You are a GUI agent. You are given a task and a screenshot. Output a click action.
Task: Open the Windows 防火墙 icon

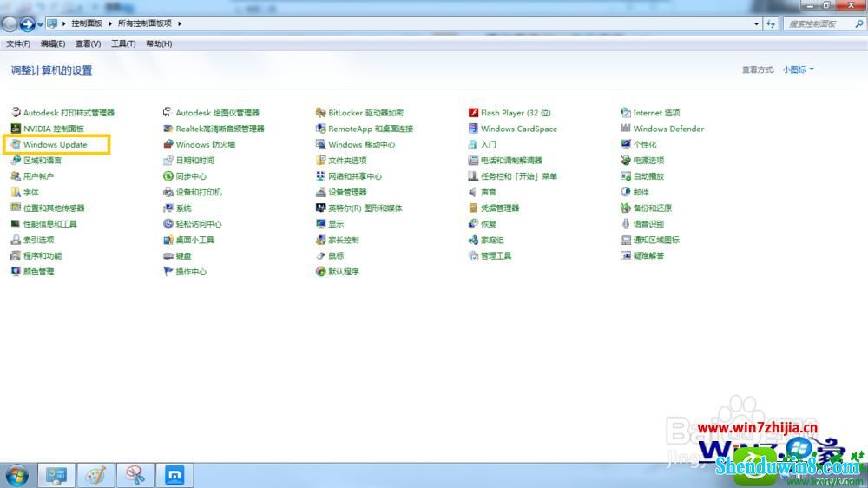click(x=168, y=144)
